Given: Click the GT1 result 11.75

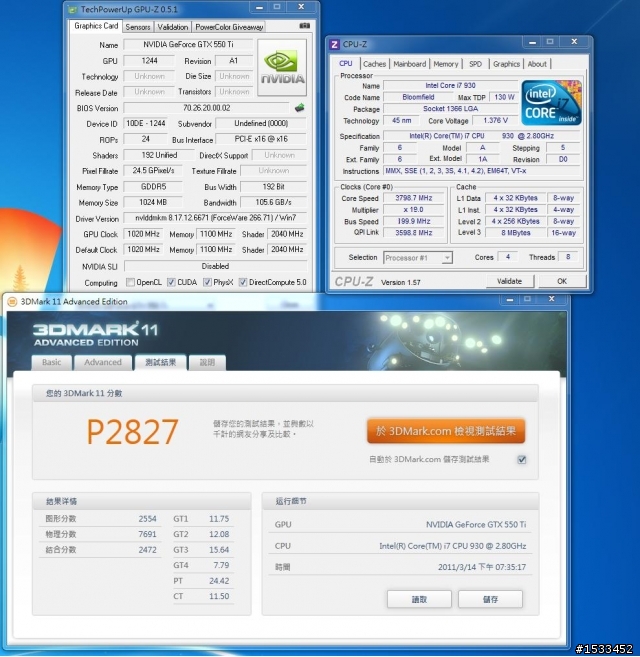Looking at the screenshot, I should click(219, 519).
